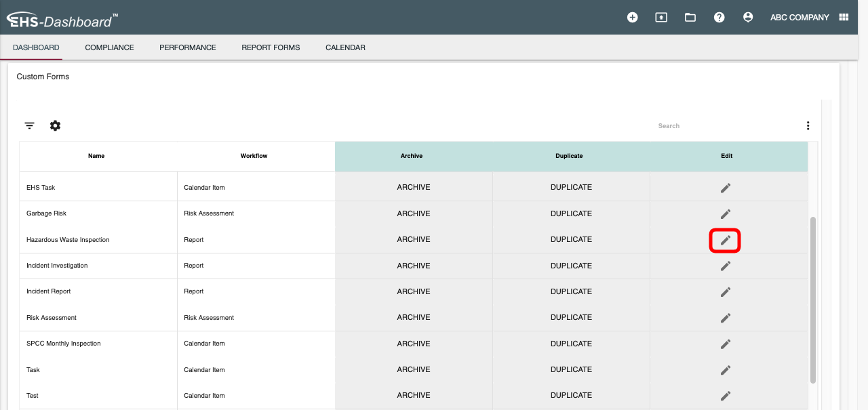Edit the Hazardous Waste Inspection form

(x=725, y=240)
